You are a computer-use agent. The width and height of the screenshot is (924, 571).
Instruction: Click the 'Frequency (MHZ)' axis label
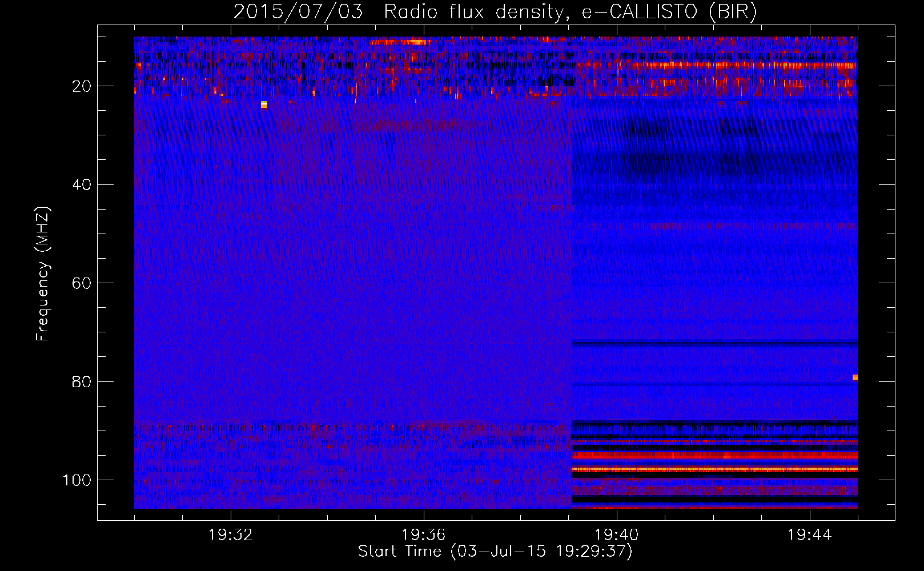[43, 274]
